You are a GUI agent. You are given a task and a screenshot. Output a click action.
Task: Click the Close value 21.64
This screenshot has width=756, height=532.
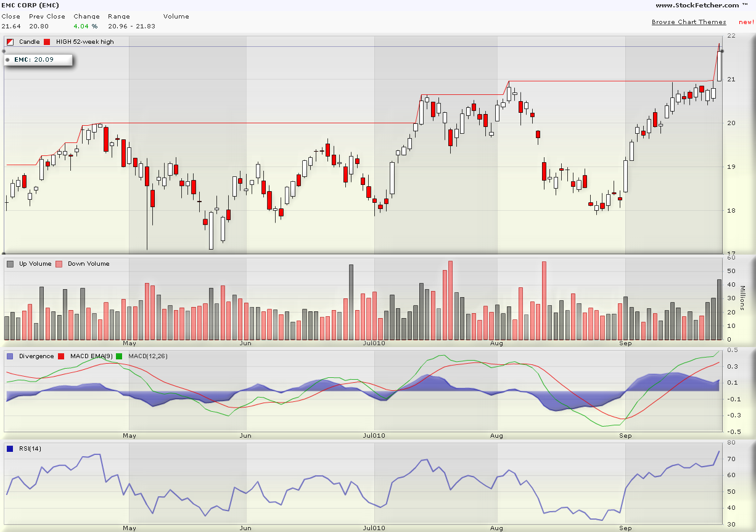click(x=10, y=27)
